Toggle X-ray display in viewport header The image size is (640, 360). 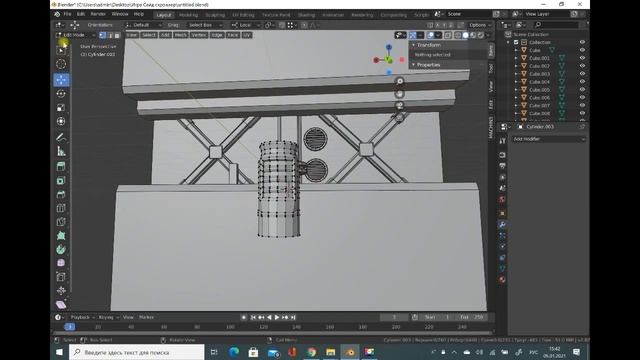pyautogui.click(x=448, y=35)
